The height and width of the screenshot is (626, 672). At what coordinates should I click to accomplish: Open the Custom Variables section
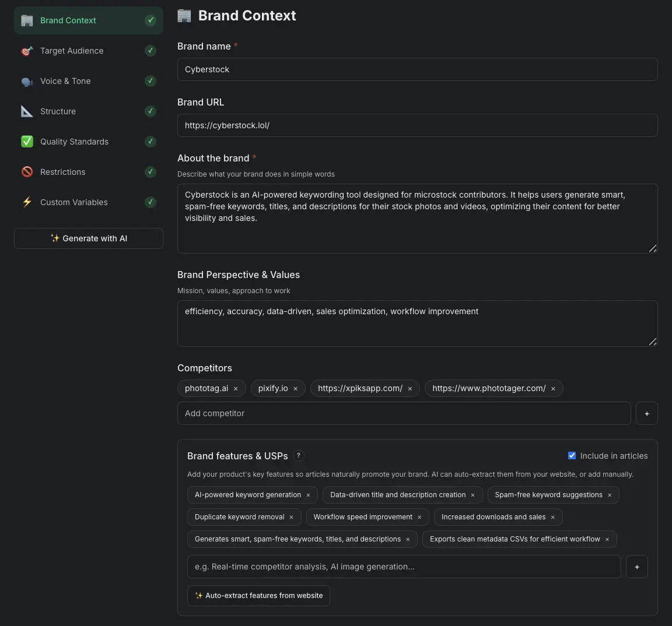pos(88,202)
